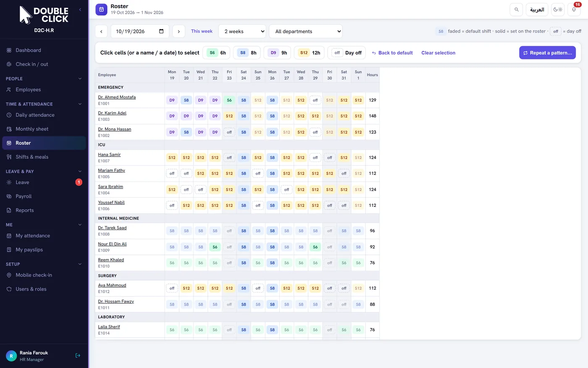Image resolution: width=588 pixels, height=368 pixels.
Task: Toggle dark/light theme icon
Action: click(x=558, y=9)
